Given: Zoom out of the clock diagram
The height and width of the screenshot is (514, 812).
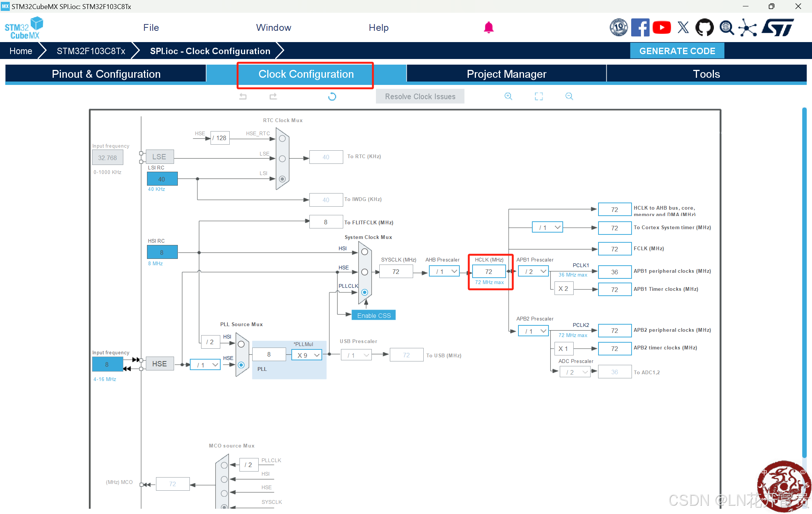Looking at the screenshot, I should [569, 96].
